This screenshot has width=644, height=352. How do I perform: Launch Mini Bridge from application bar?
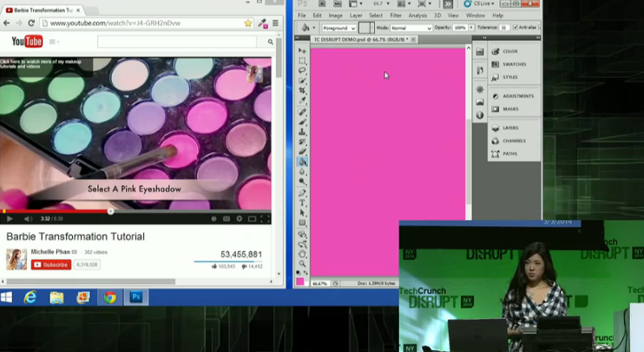pyautogui.click(x=338, y=3)
